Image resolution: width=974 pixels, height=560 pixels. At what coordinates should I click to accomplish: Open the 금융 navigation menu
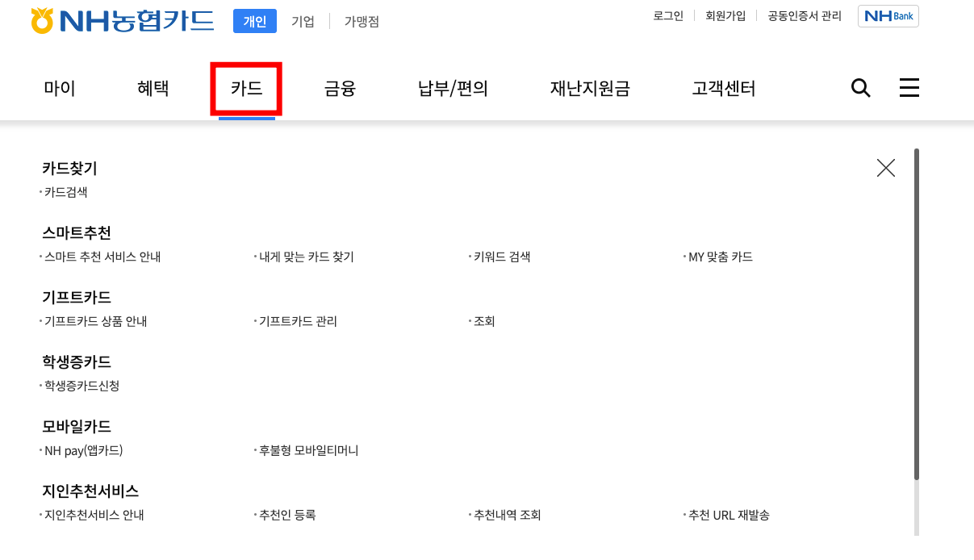(x=339, y=89)
